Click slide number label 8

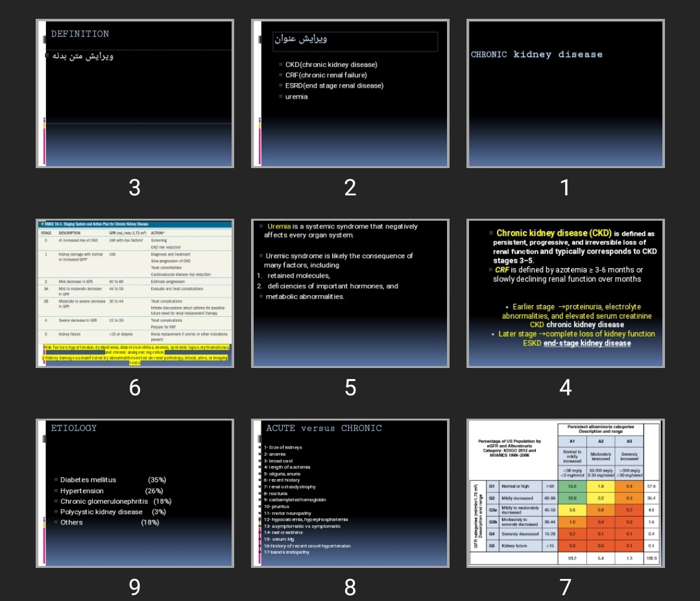[350, 587]
